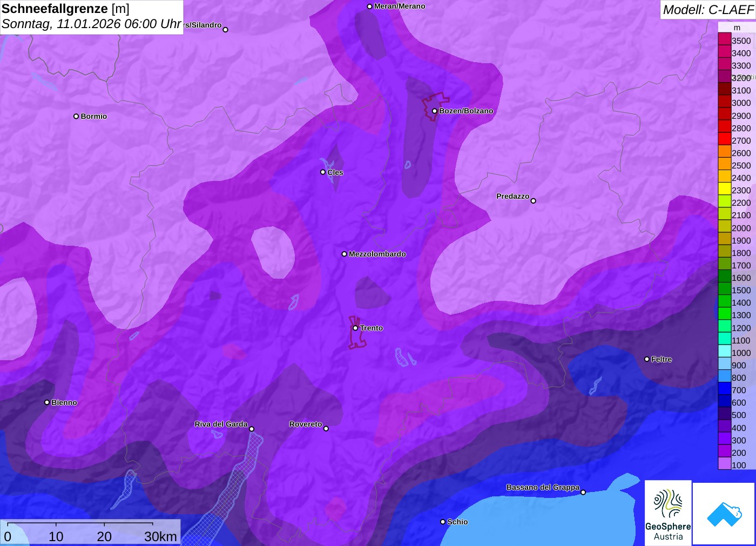Click the Trento city marker dot
756x546 pixels.
click(x=355, y=328)
